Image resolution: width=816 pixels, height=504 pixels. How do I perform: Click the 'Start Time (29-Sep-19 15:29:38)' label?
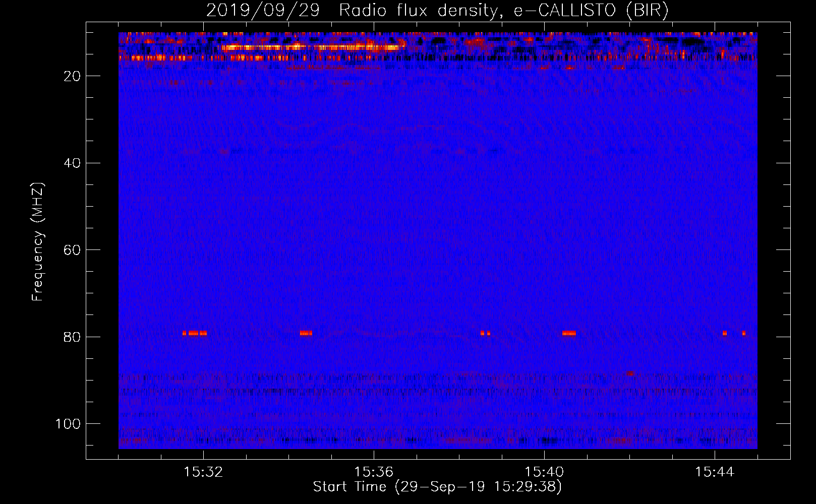(x=437, y=487)
